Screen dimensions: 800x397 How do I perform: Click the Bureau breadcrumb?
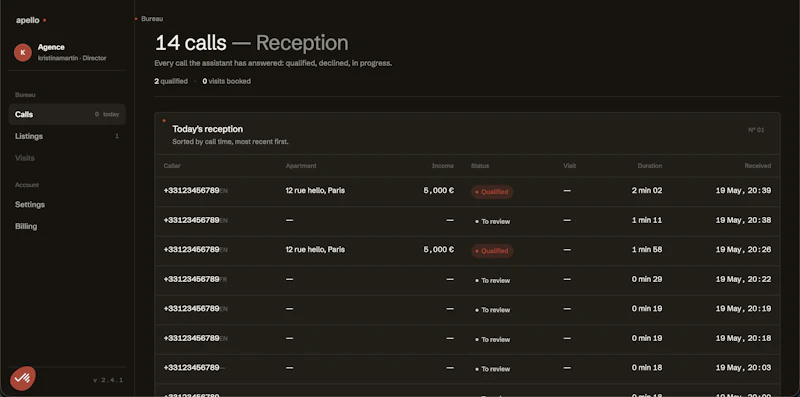[152, 19]
